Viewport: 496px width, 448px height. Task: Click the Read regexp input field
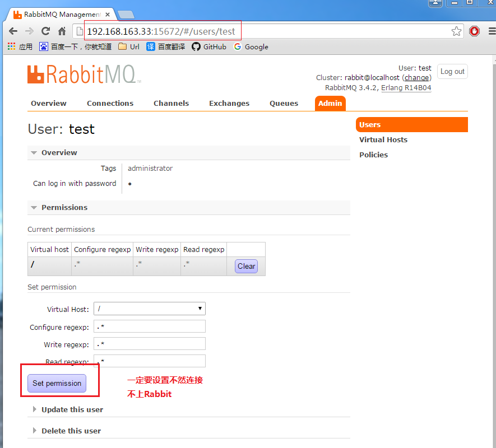point(150,361)
